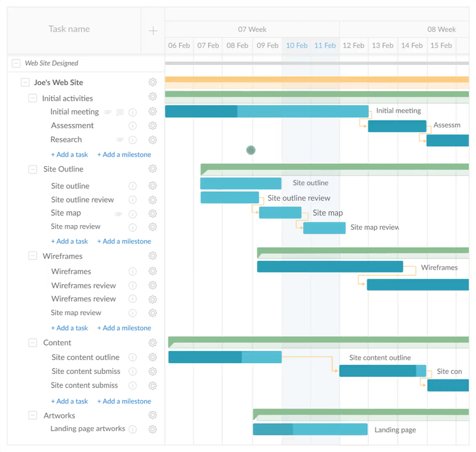Viewport: 476px width, 452px height.
Task: Click the Site content outline progress bar
Action: (225, 357)
